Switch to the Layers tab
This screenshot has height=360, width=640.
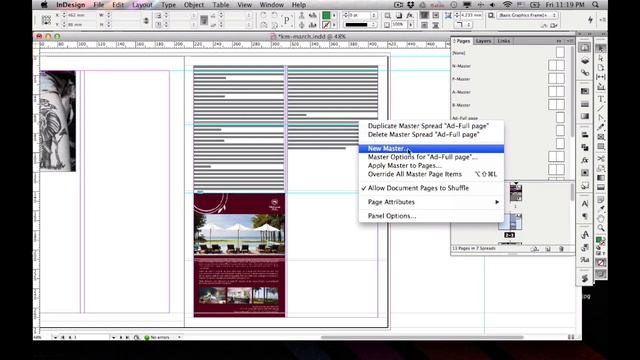pos(483,41)
